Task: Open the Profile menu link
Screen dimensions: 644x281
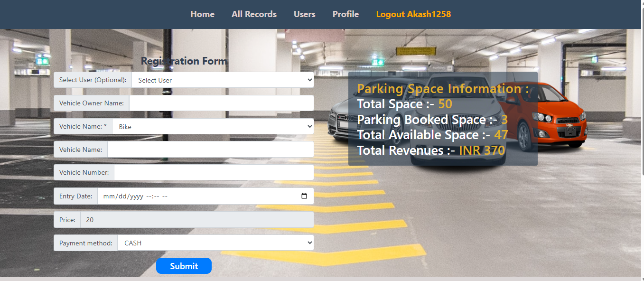Action: click(x=345, y=14)
